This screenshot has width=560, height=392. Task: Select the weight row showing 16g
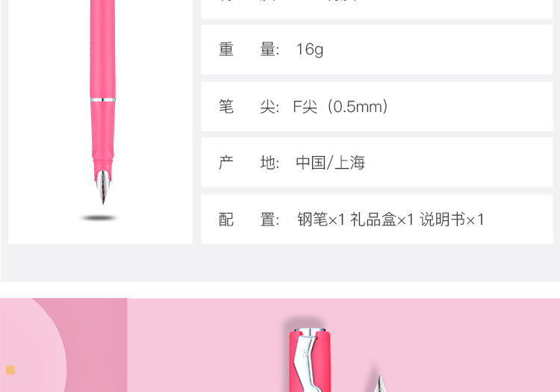coord(377,49)
